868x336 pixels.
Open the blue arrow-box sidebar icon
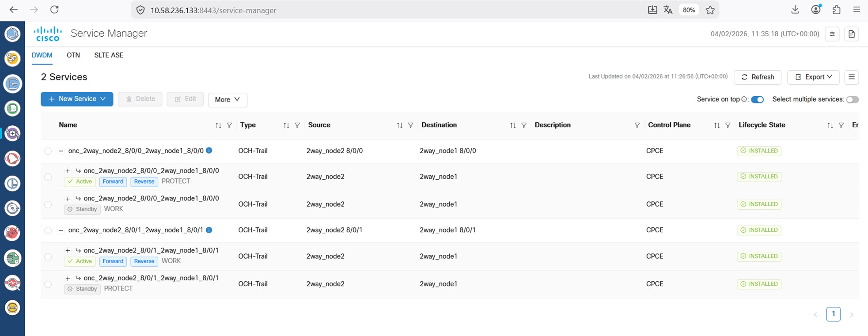pos(12,83)
